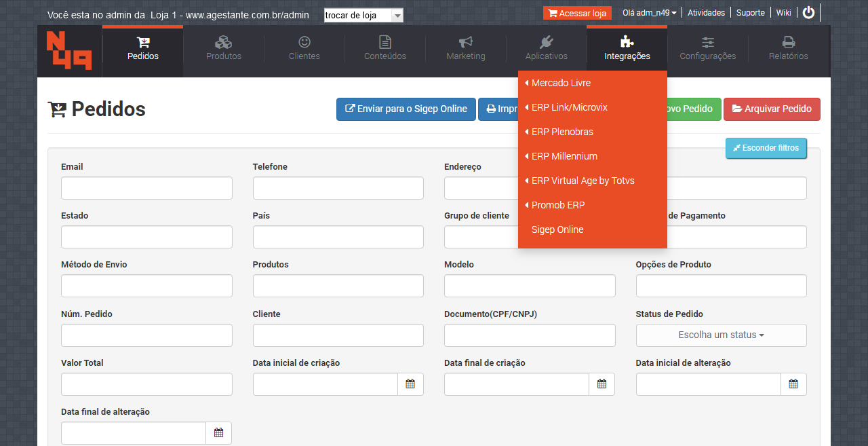Click the Acessar loja button

click(577, 13)
